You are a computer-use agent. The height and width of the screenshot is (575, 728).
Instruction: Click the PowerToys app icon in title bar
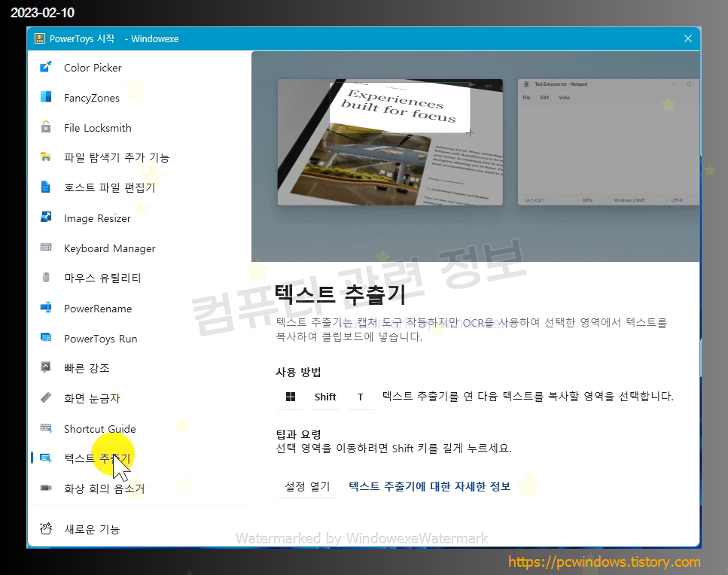click(x=40, y=38)
